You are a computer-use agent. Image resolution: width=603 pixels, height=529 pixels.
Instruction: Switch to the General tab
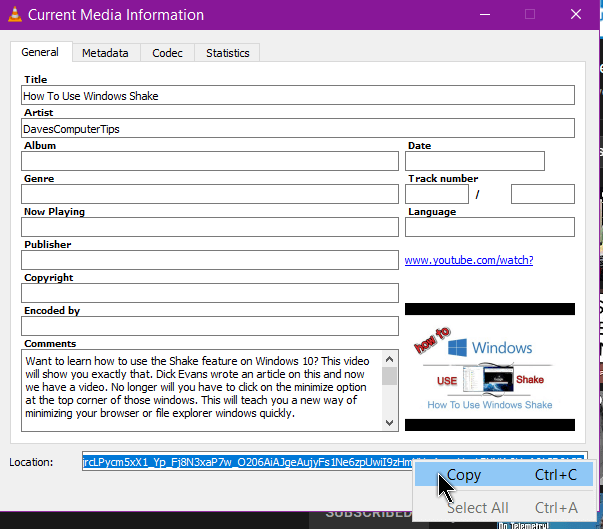click(x=40, y=52)
